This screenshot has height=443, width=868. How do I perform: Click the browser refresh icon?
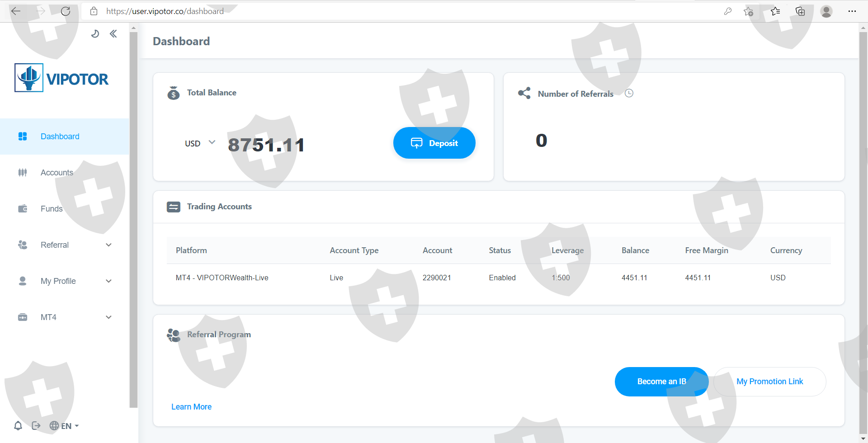[66, 11]
